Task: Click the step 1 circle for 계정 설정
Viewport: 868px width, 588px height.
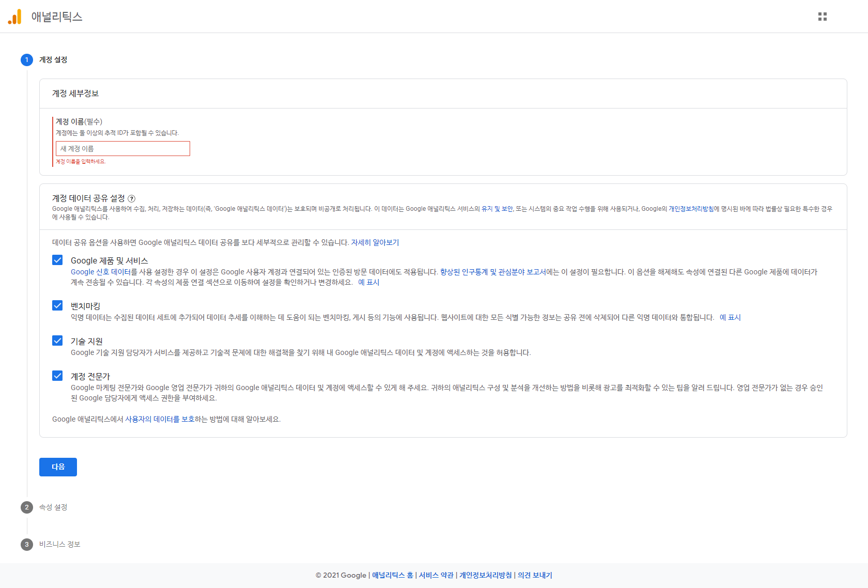Action: coord(27,60)
